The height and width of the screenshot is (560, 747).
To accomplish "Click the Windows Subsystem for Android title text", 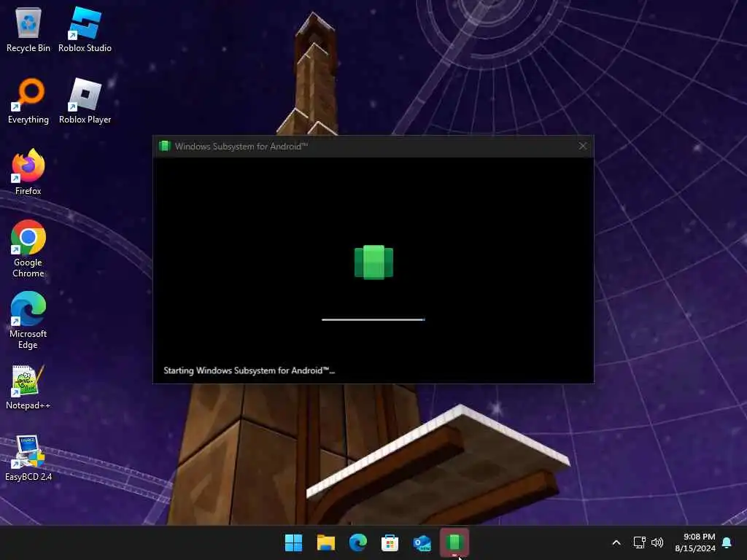I will click(x=241, y=146).
